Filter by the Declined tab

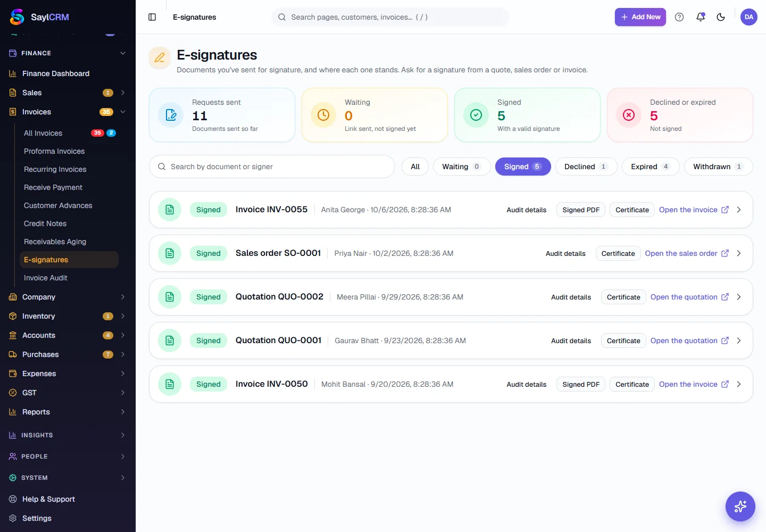point(586,167)
